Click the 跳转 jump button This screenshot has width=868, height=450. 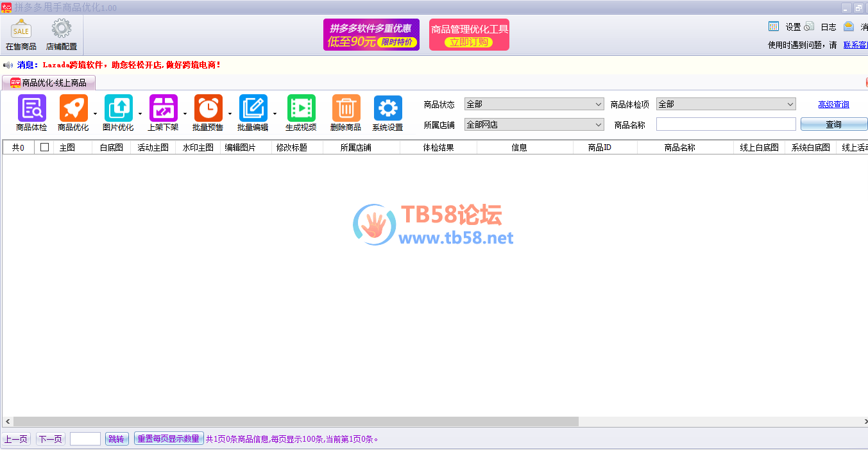click(x=117, y=439)
